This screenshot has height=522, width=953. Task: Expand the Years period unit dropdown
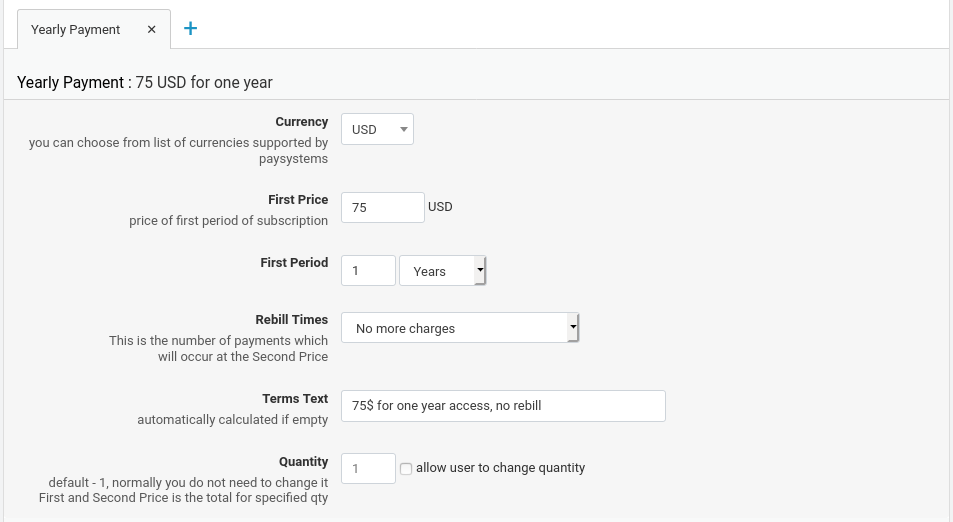point(442,271)
